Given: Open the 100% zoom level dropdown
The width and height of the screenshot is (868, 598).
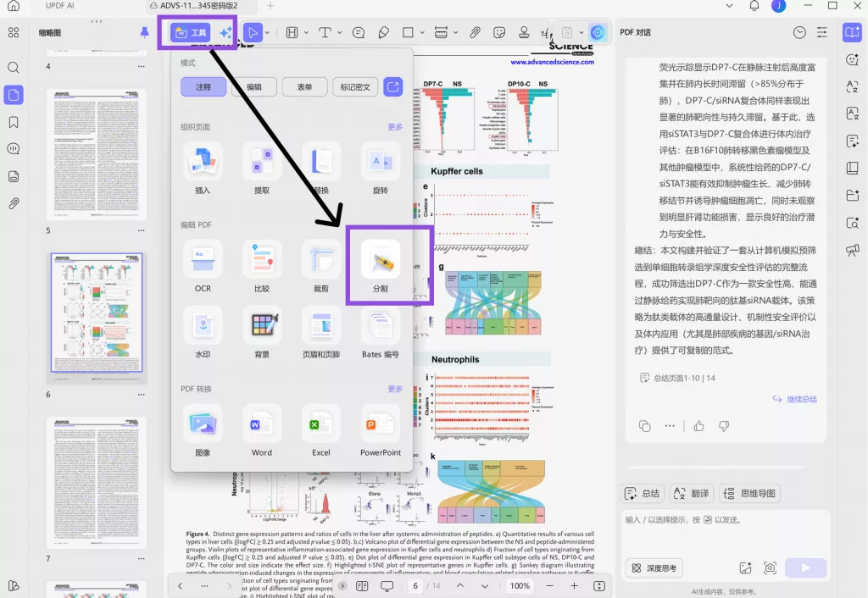Looking at the screenshot, I should coord(520,586).
